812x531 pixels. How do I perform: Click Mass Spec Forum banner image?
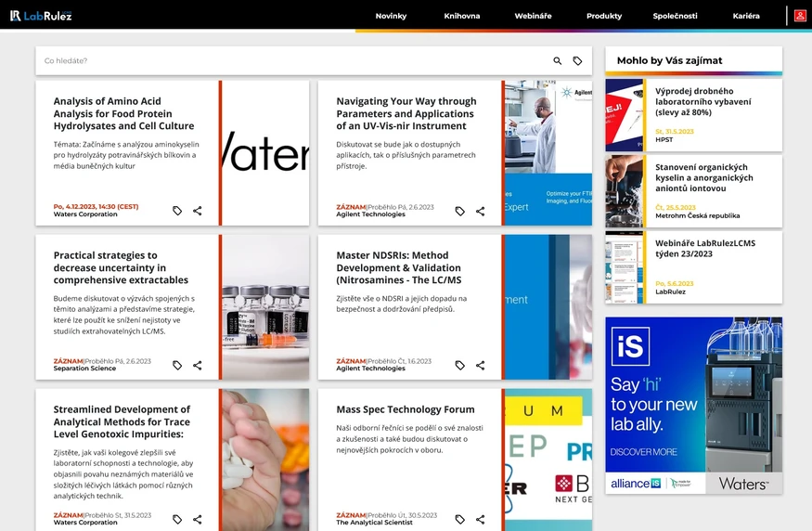click(x=548, y=460)
